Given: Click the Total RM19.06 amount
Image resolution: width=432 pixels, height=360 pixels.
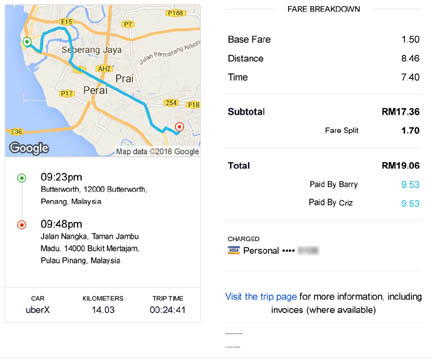Looking at the screenshot, I should (400, 166).
